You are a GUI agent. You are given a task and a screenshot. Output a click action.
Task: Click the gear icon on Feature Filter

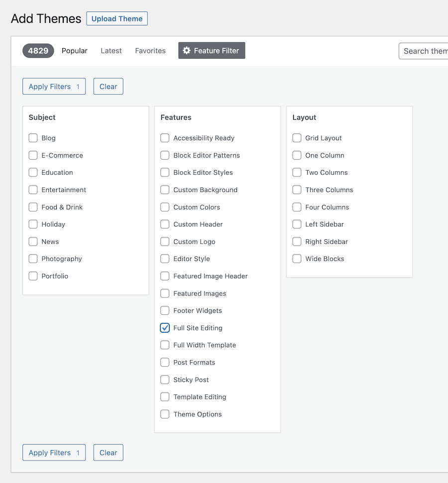tap(187, 51)
